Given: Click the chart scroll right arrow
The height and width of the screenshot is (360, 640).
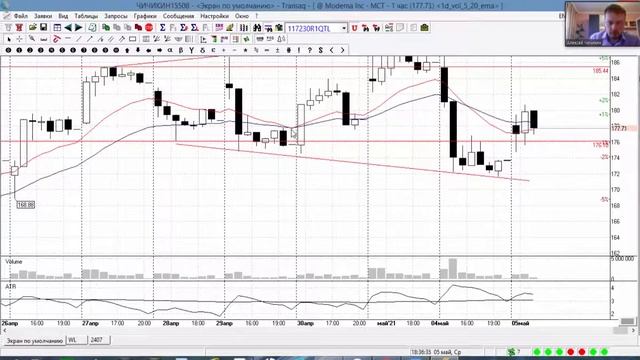Looking at the screenshot, I should tap(633, 331).
